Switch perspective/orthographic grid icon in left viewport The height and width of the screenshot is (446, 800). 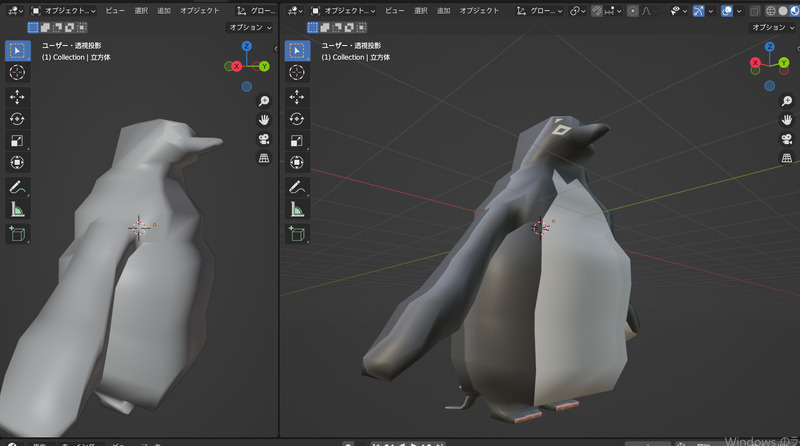(264, 158)
